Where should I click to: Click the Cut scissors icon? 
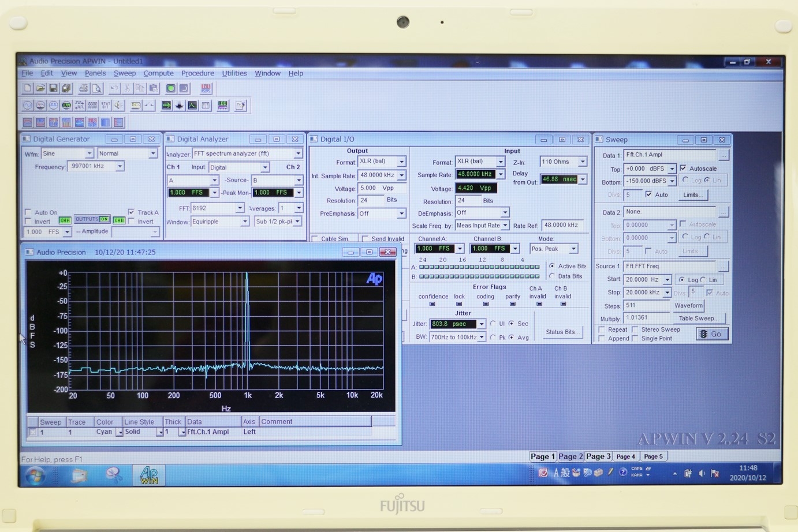click(127, 88)
